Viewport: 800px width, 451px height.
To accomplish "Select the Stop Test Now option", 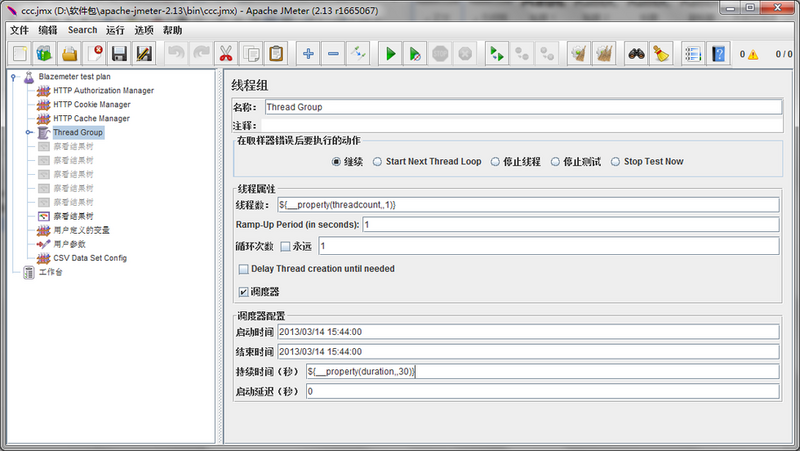I will (x=615, y=162).
